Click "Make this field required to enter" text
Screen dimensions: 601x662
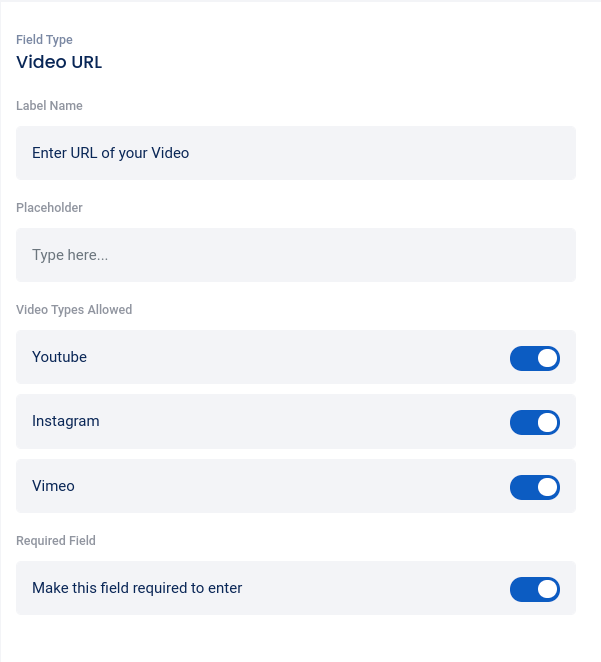coord(137,588)
